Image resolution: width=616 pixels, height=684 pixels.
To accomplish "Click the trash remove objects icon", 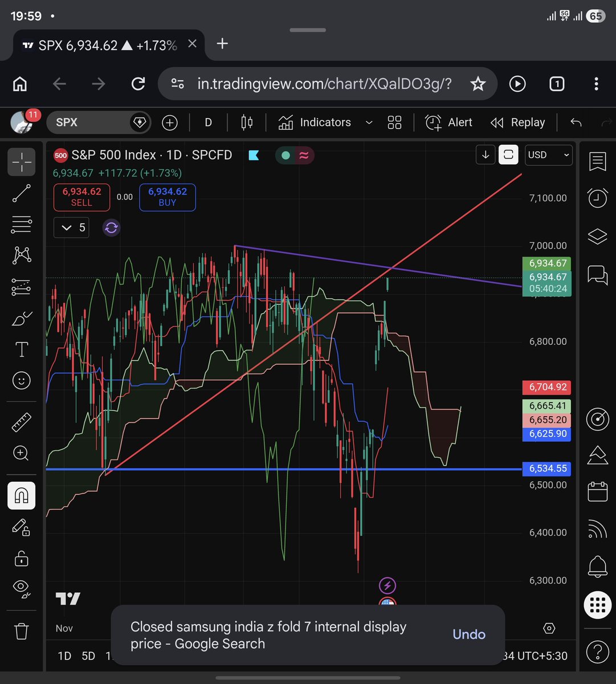I will 21,631.
